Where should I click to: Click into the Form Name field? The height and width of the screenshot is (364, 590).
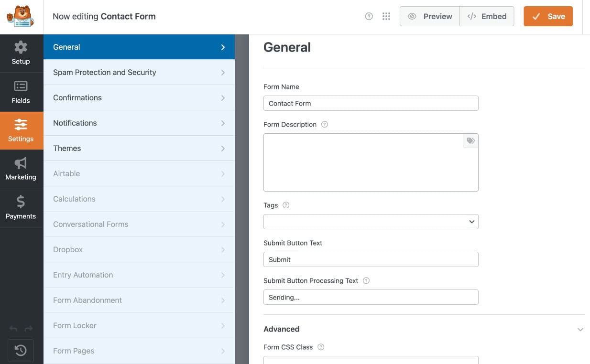pos(371,103)
